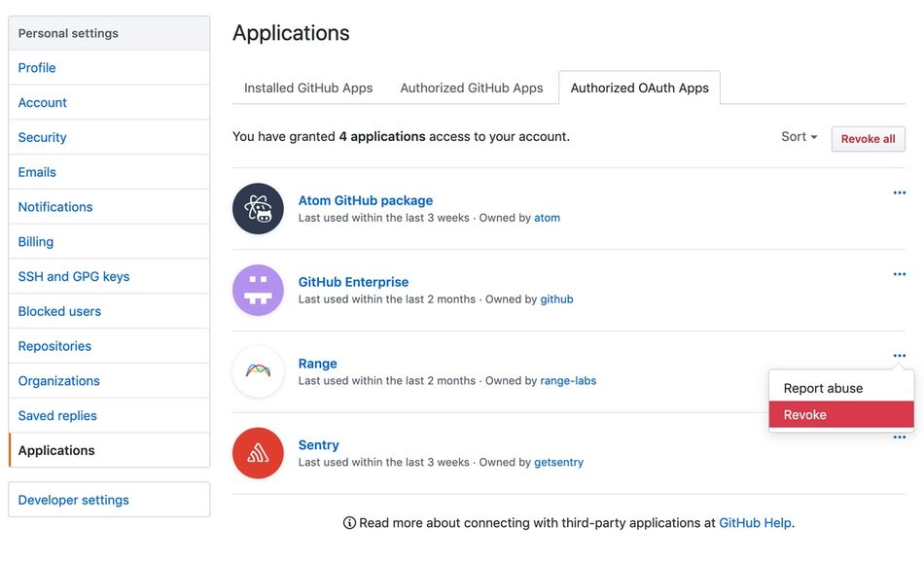Screen dimensions: 924x561
Task: Open Developer settings in the sidebar
Action: tap(74, 500)
